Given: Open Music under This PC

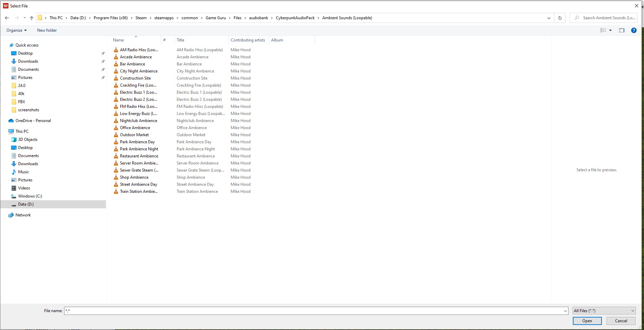Looking at the screenshot, I should [x=23, y=172].
